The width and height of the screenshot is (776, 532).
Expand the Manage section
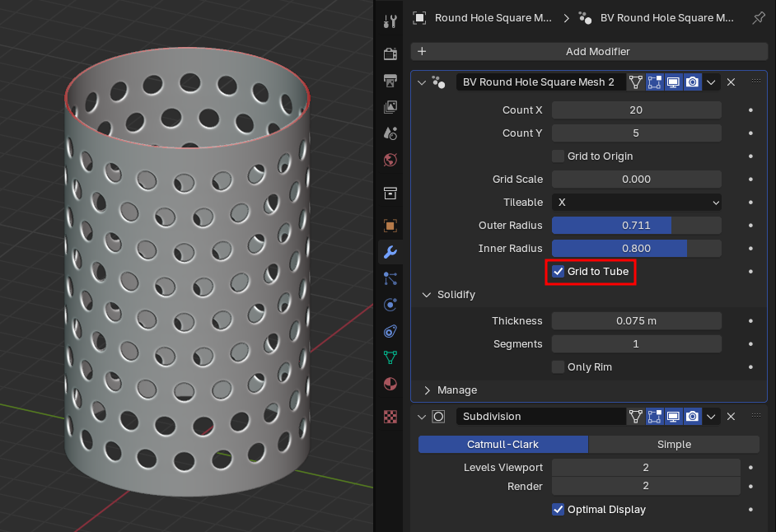[427, 390]
